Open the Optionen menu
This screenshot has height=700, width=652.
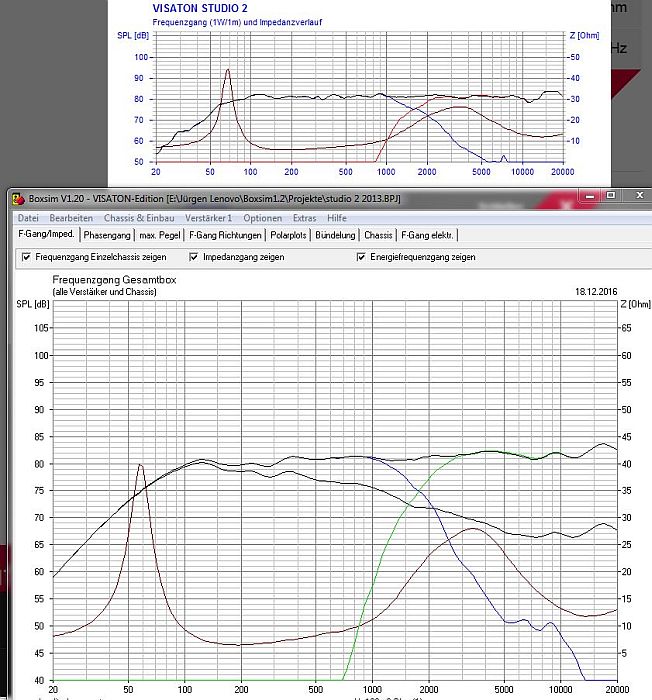coord(263,218)
